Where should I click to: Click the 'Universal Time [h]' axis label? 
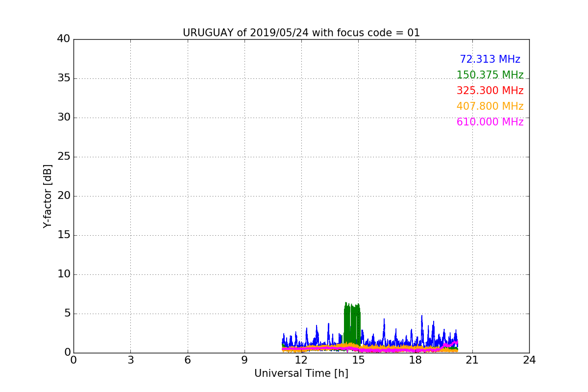[301, 373]
